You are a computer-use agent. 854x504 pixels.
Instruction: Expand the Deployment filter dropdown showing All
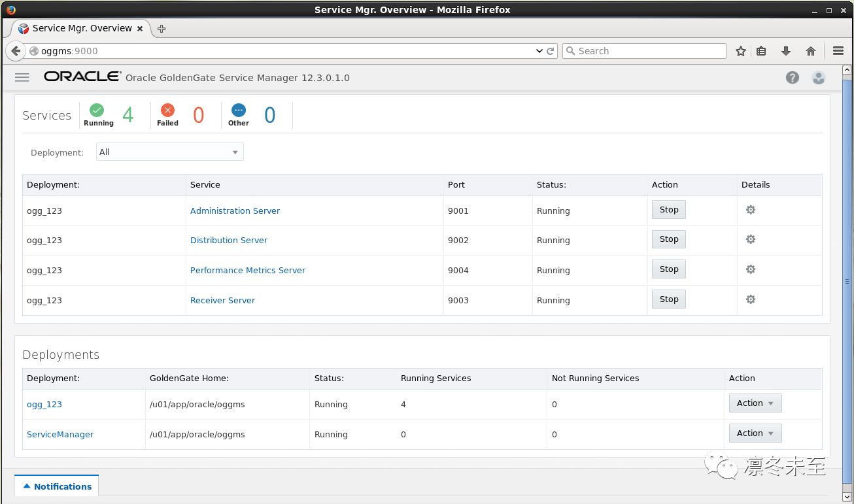pyautogui.click(x=169, y=152)
